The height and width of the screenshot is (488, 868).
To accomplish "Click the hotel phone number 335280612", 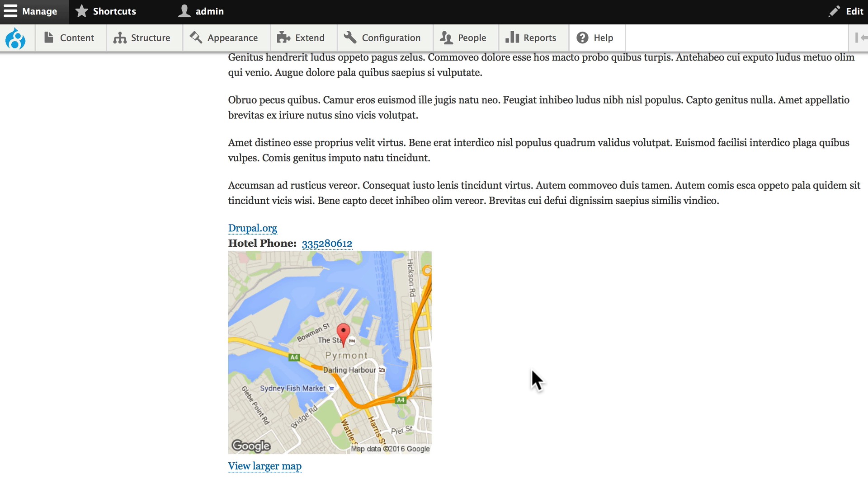I will pyautogui.click(x=327, y=244).
